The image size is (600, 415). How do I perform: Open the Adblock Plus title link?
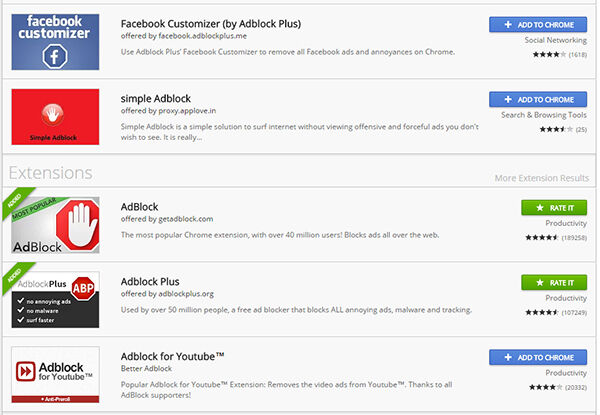150,282
